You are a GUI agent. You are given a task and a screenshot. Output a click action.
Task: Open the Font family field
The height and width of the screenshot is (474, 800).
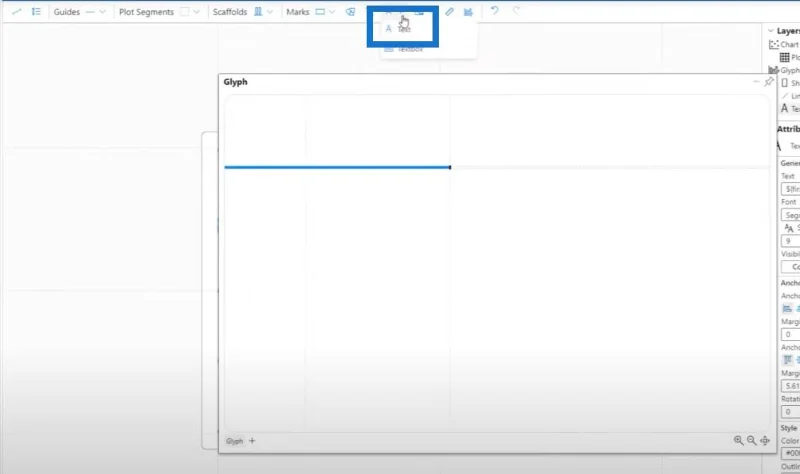tap(791, 215)
